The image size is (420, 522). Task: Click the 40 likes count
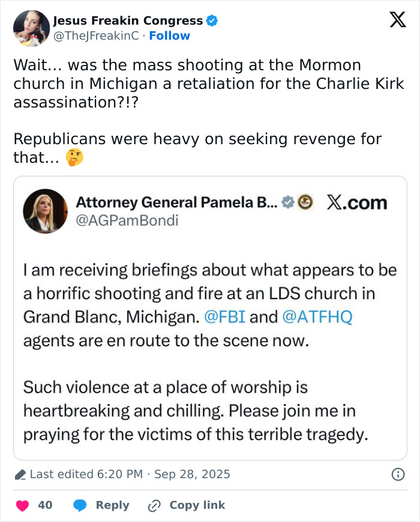pyautogui.click(x=44, y=505)
